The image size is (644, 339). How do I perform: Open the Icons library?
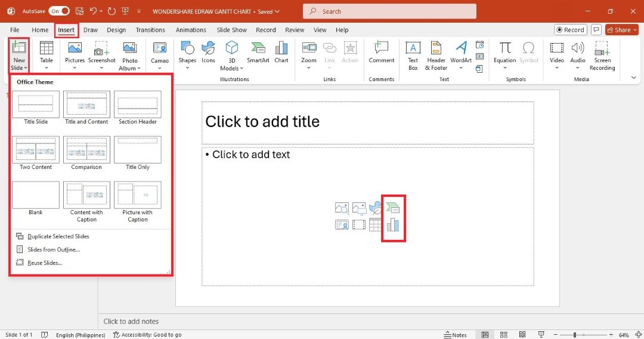(208, 53)
